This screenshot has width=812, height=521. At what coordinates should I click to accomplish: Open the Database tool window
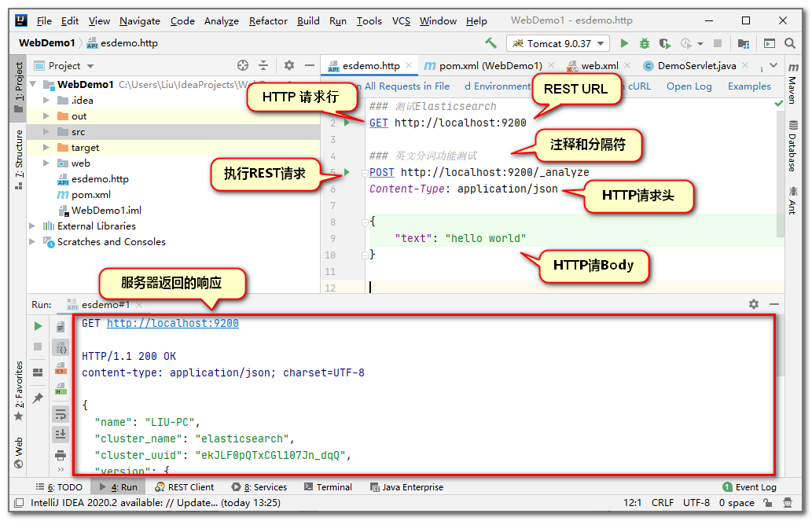coord(793,145)
